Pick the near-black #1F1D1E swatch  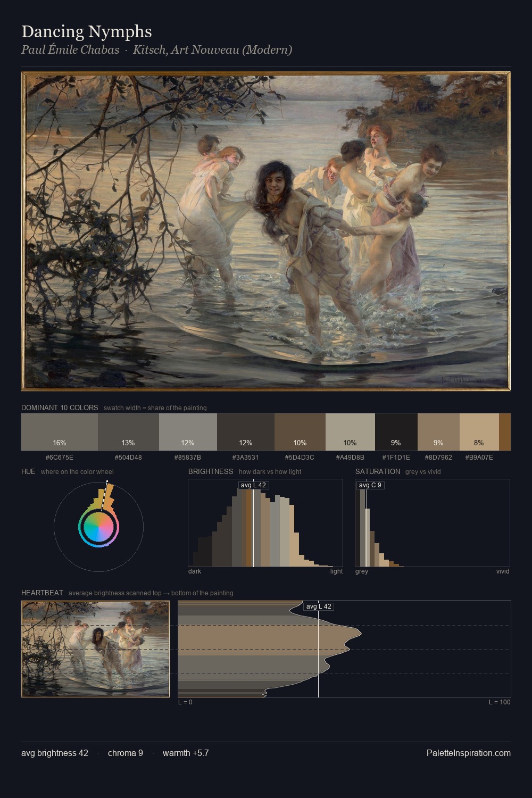coord(396,432)
